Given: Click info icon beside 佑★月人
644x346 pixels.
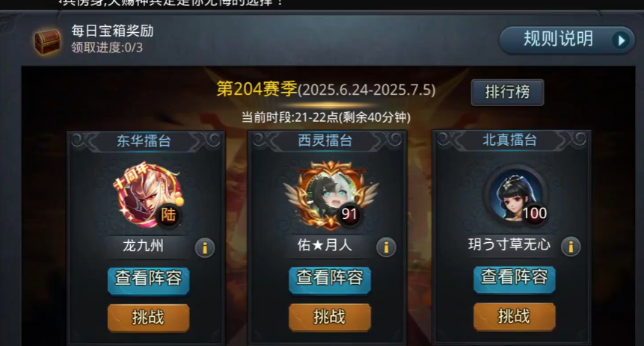Looking at the screenshot, I should 386,247.
